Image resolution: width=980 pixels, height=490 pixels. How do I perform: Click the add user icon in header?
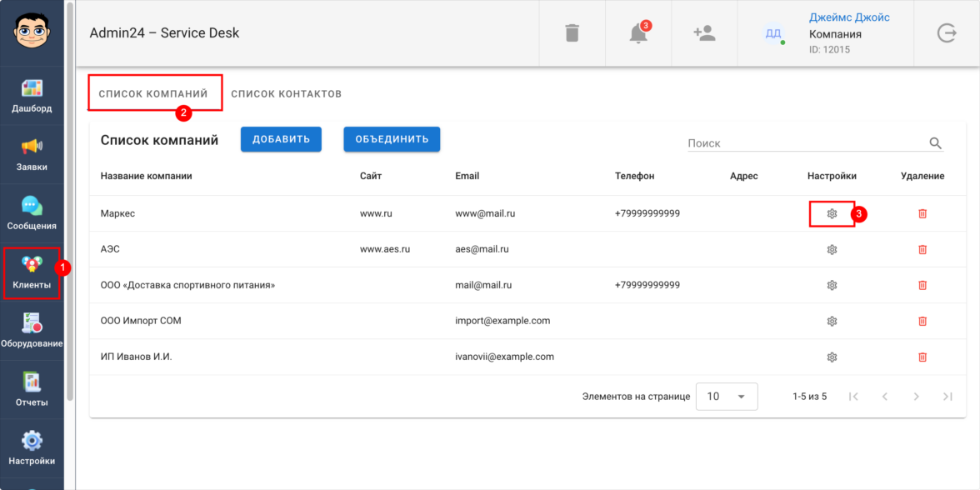(704, 33)
